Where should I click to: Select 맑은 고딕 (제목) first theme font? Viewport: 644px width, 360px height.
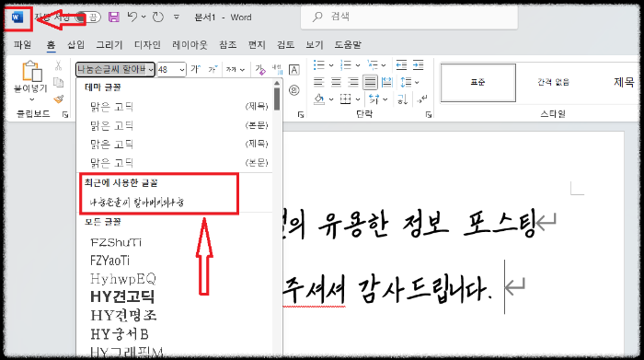point(175,107)
